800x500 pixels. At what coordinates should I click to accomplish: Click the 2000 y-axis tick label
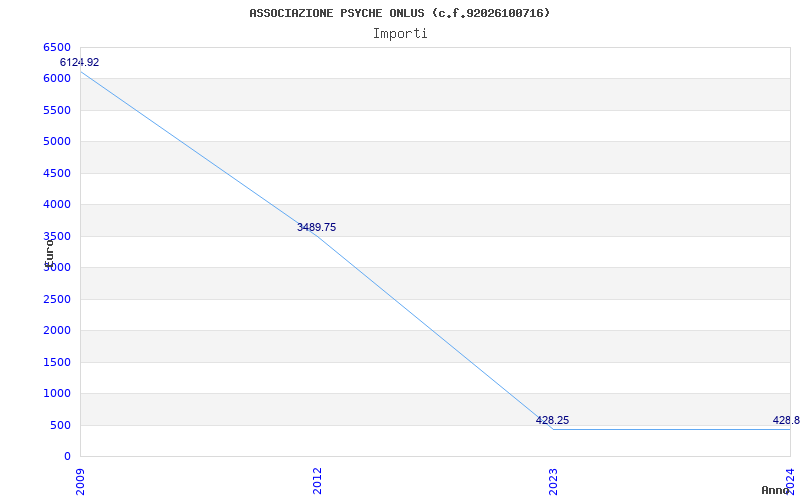pos(57,331)
